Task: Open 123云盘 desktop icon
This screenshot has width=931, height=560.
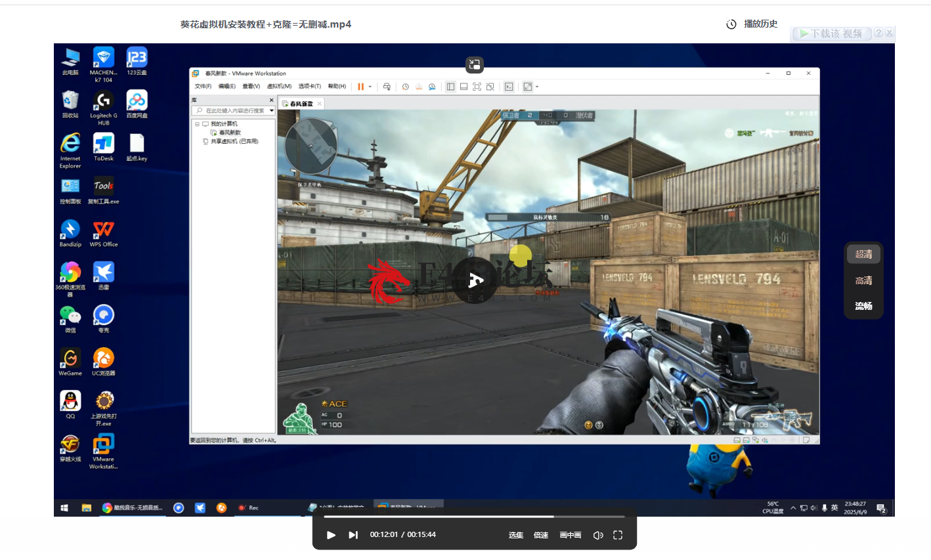Action: pyautogui.click(x=137, y=62)
